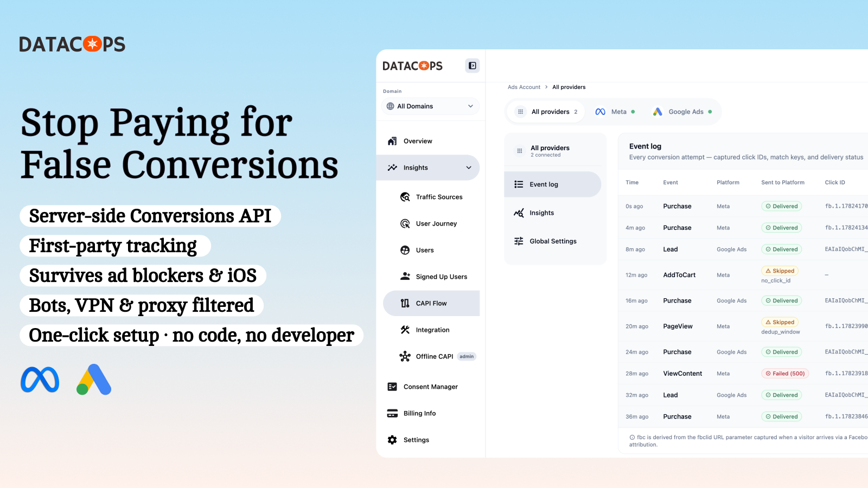Viewport: 868px width, 488px height.
Task: Click the Lead event at 32m ago
Action: point(671,395)
